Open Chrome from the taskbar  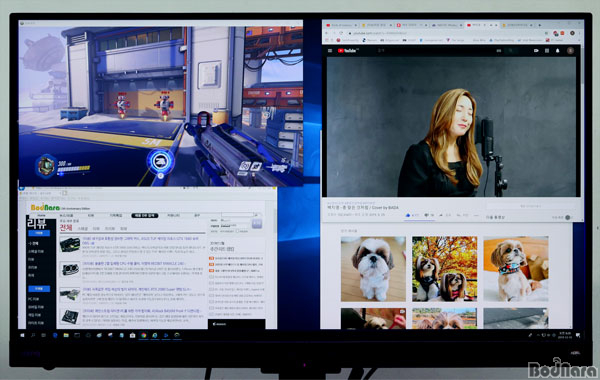(x=144, y=335)
